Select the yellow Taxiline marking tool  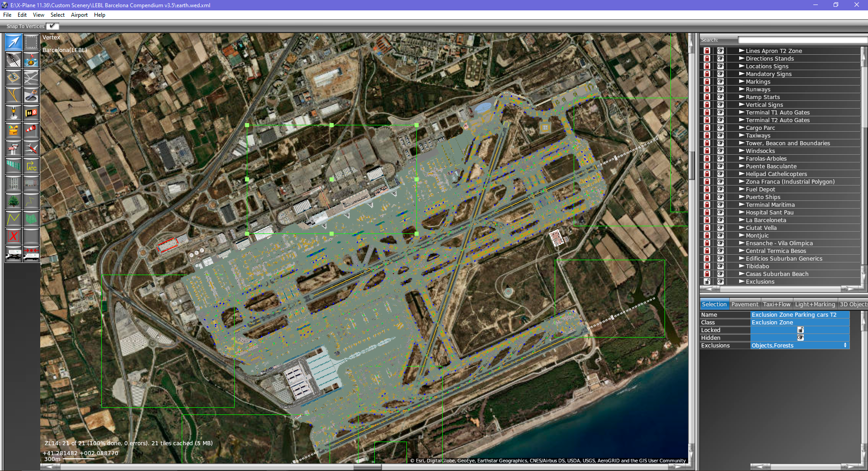tap(14, 95)
